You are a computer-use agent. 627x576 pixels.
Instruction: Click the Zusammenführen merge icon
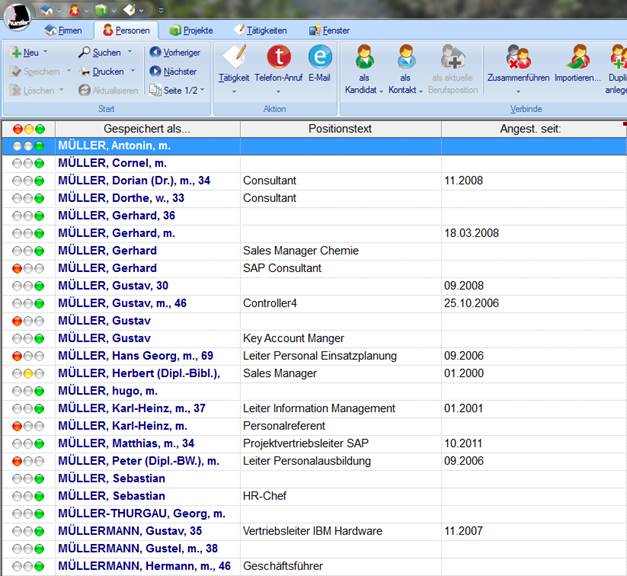518,58
